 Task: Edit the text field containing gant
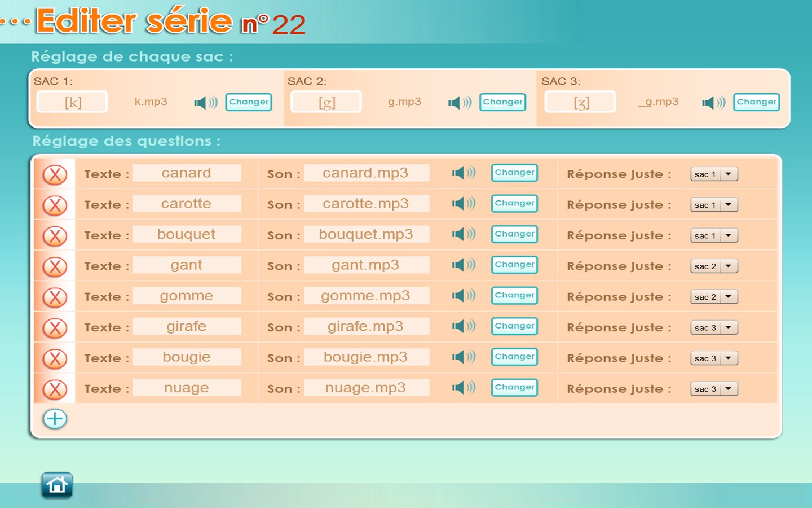187,265
